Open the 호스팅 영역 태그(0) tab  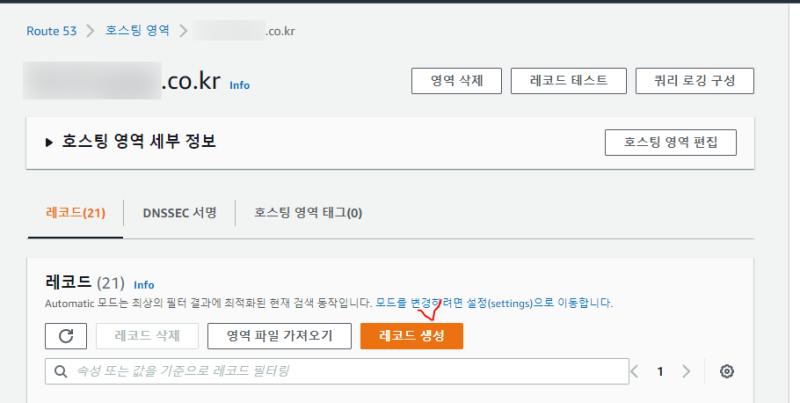coord(308,213)
